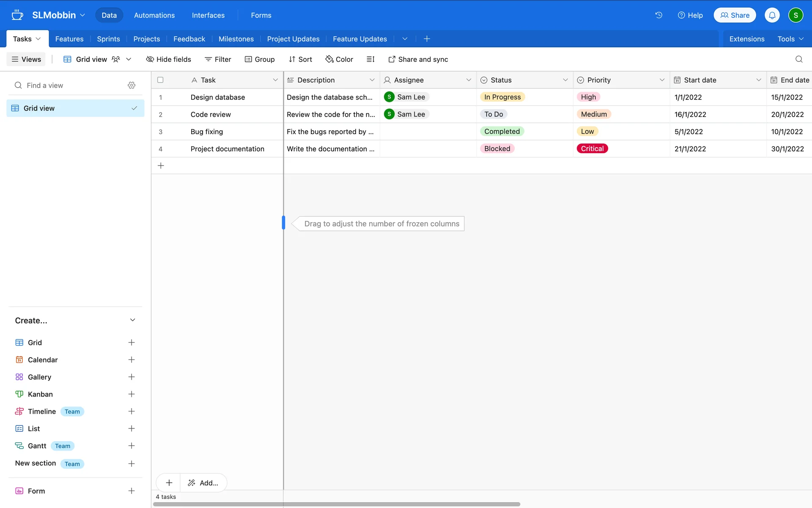
Task: Open the Status column dropdown
Action: (565, 80)
